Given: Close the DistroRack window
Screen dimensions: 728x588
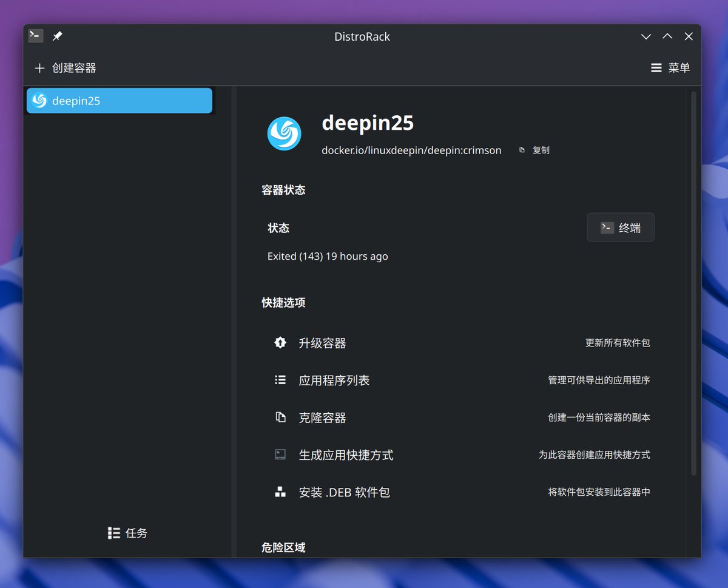Looking at the screenshot, I should tap(689, 36).
